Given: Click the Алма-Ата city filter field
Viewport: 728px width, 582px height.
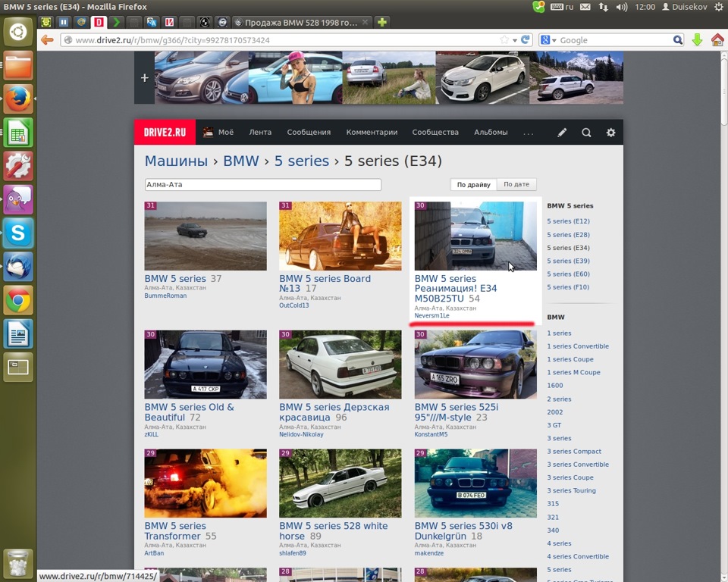Looking at the screenshot, I should pos(263,184).
